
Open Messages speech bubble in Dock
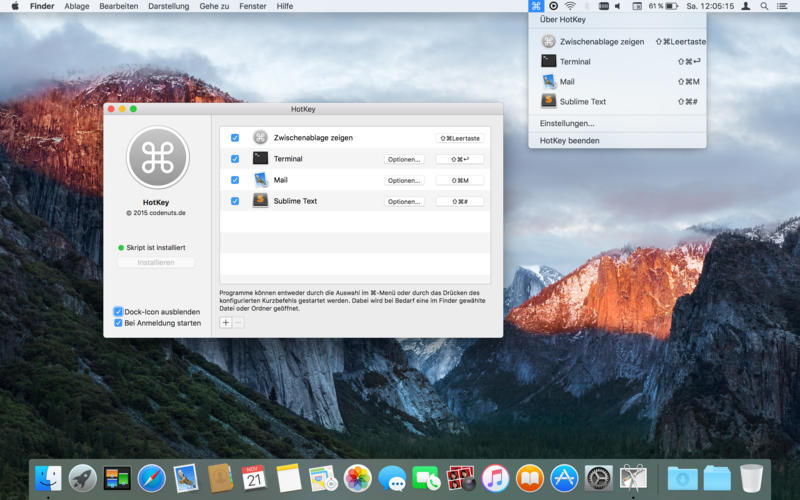pyautogui.click(x=392, y=479)
